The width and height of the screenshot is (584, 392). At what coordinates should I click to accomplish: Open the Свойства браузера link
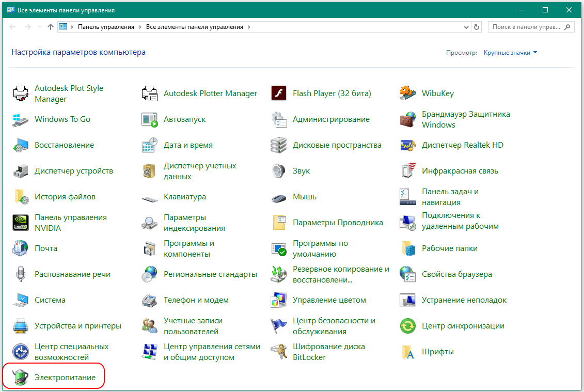(456, 274)
